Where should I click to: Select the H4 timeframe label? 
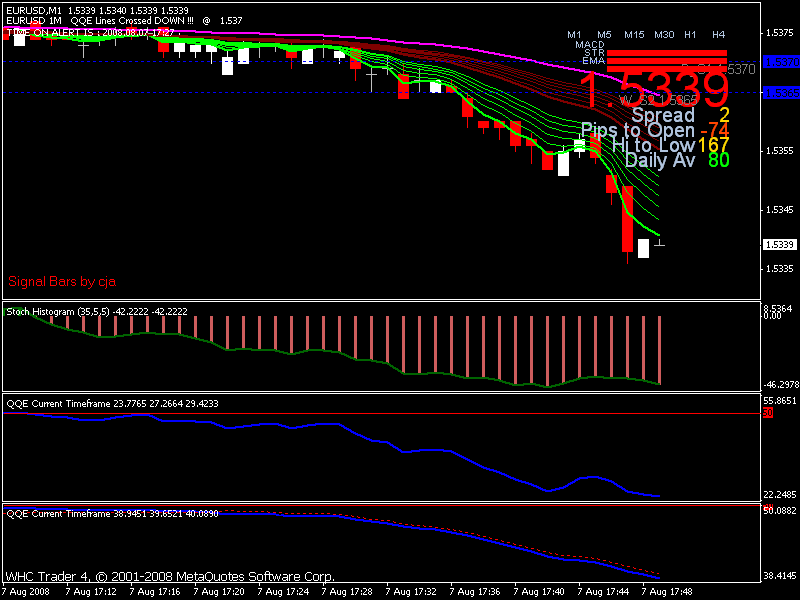(x=718, y=35)
